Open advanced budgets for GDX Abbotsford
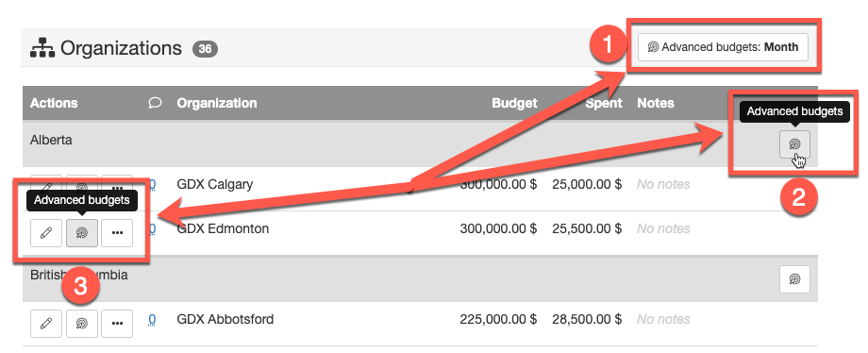868x353 pixels. pos(82,324)
